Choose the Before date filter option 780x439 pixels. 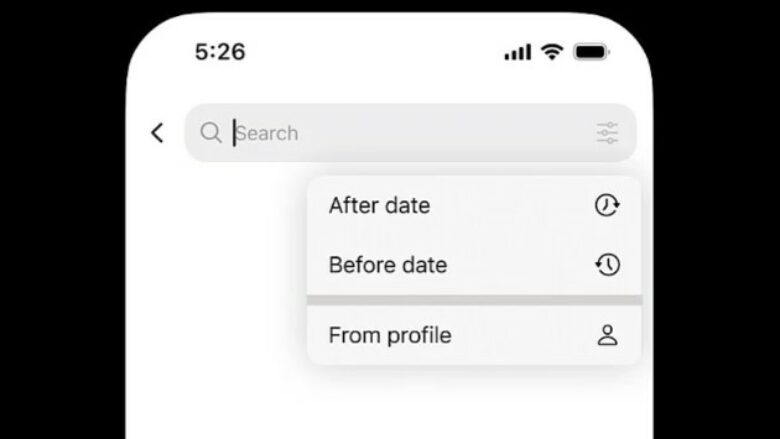(387, 265)
